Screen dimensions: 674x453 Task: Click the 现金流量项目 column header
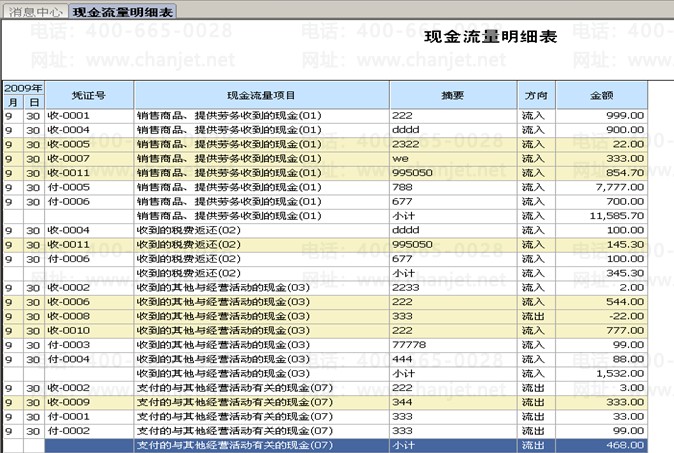[x=261, y=95]
